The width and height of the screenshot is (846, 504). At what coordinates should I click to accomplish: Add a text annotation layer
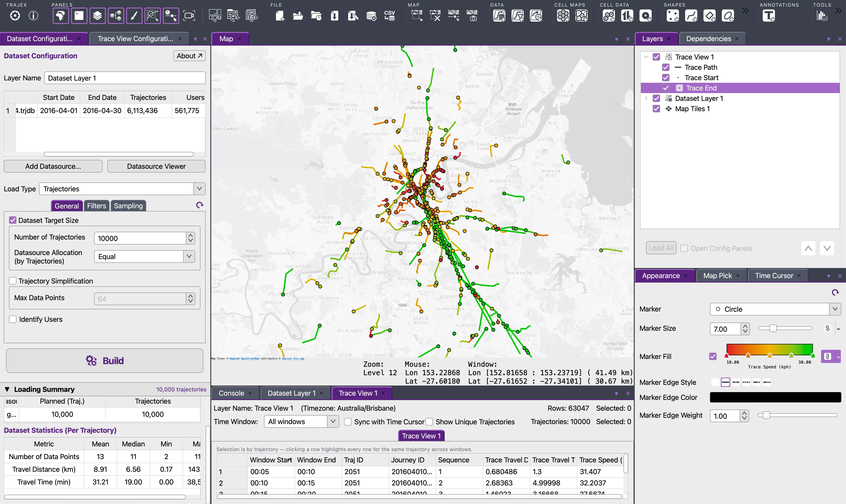click(769, 16)
